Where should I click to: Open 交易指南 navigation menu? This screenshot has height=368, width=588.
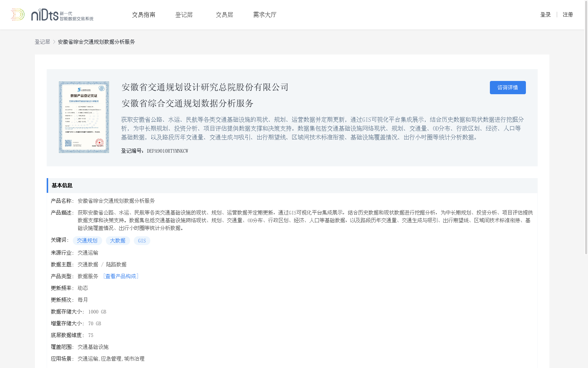[x=144, y=14]
